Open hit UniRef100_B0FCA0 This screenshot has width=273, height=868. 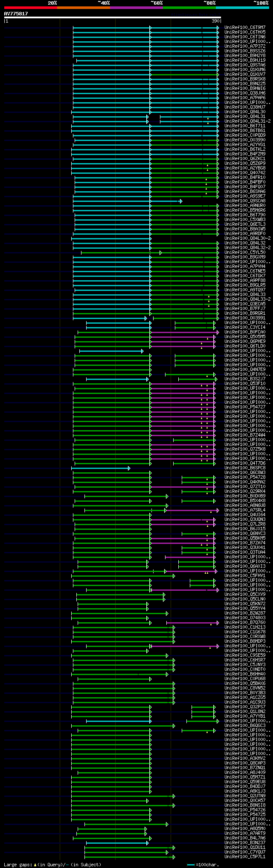(x=245, y=332)
